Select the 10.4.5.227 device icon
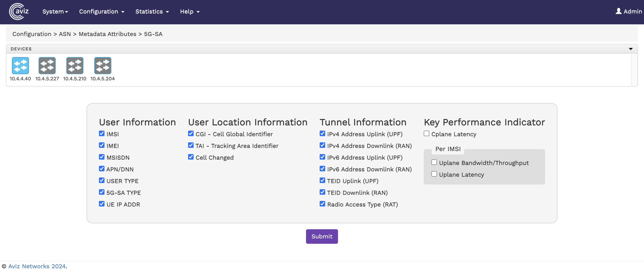 pos(47,66)
